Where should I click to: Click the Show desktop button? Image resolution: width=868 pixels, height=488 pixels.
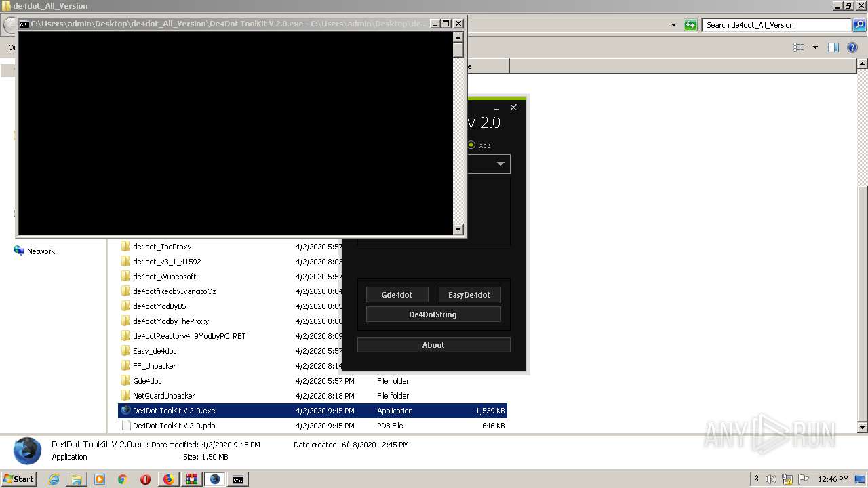(x=861, y=479)
